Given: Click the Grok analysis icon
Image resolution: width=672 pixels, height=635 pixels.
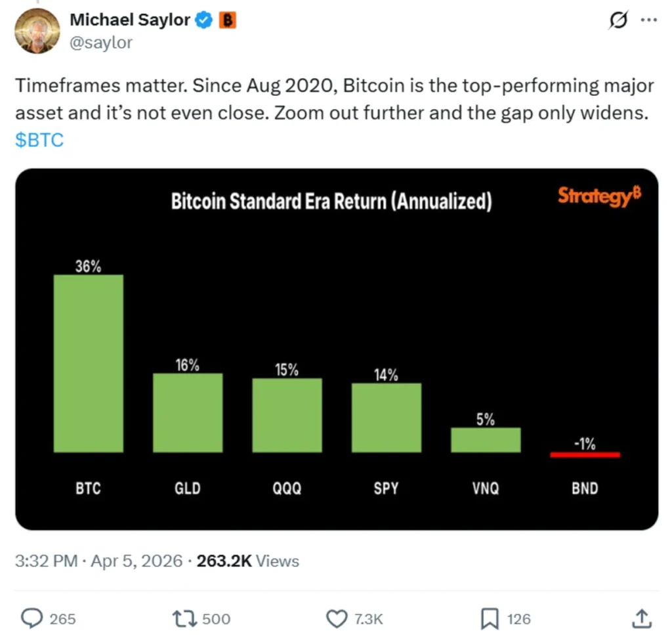Looking at the screenshot, I should point(618,20).
